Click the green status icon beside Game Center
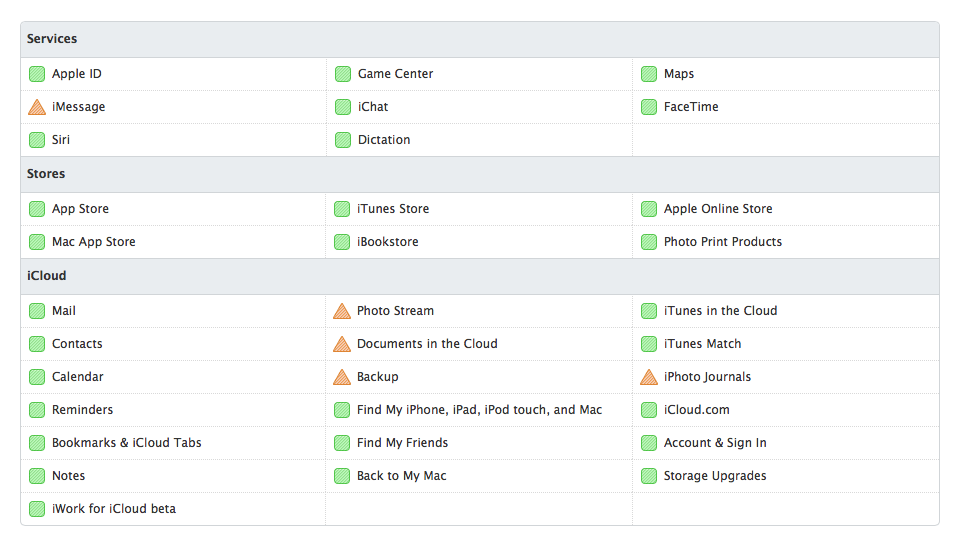Image resolution: width=962 pixels, height=545 pixels. [x=343, y=74]
